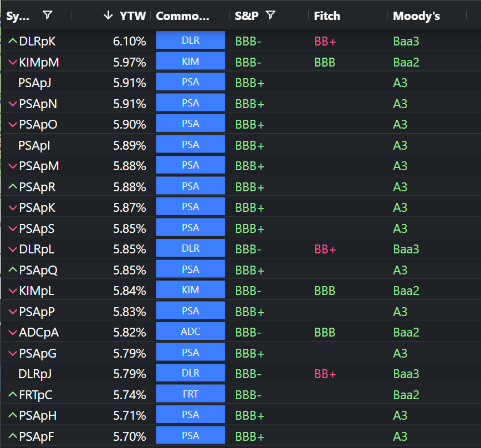Click the KIM button in the KIMpL row

pos(191,291)
